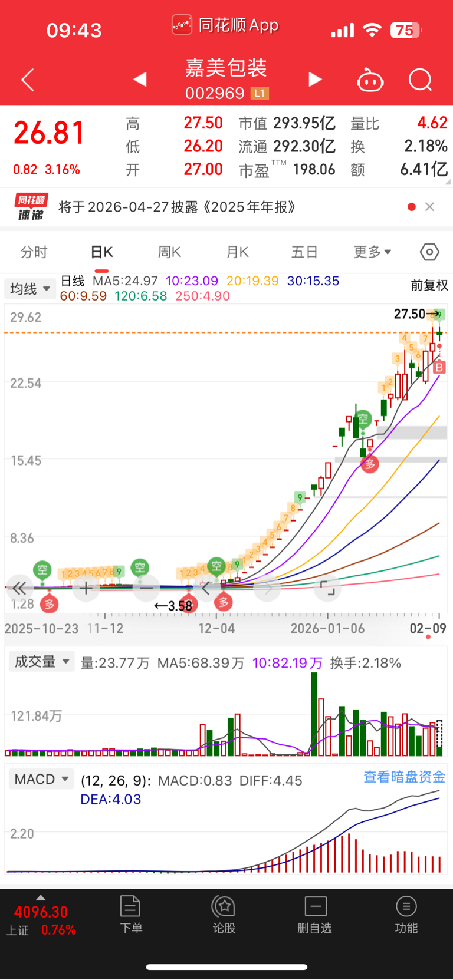Open the 2025年年报 disclosure notice
The width and height of the screenshot is (453, 980).
pos(177,207)
